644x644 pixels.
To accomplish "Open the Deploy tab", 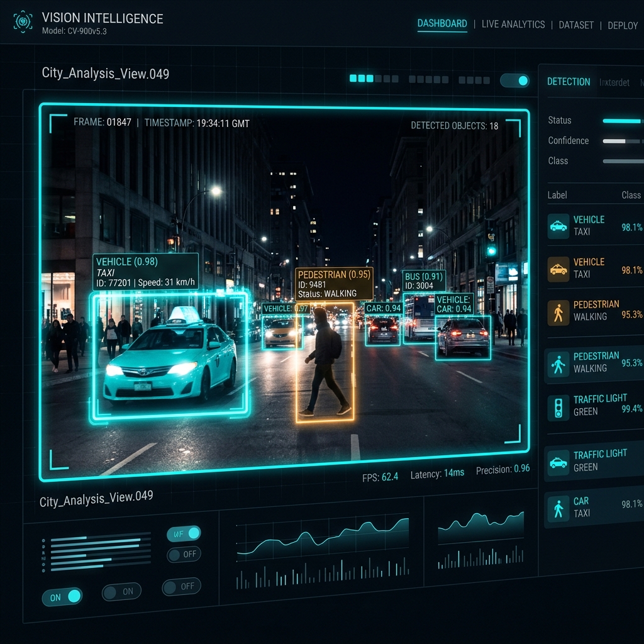I will pos(623,25).
